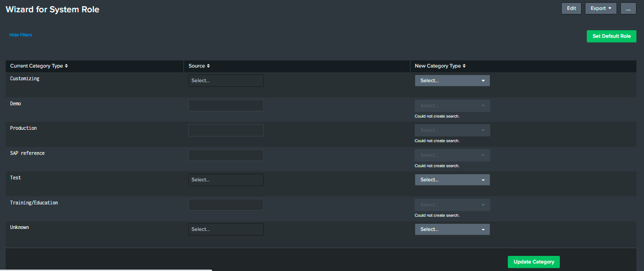Click the Hide Filters link
The width and height of the screenshot is (644, 271).
click(x=21, y=35)
